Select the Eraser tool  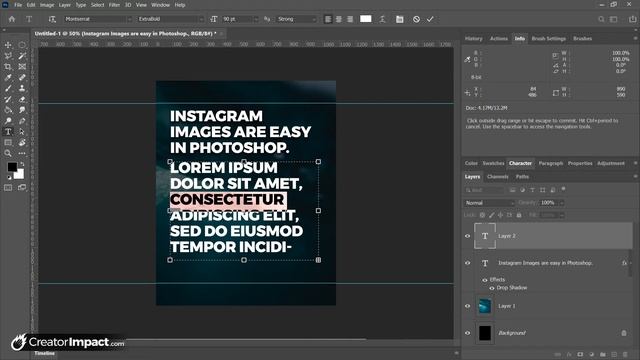[22, 99]
